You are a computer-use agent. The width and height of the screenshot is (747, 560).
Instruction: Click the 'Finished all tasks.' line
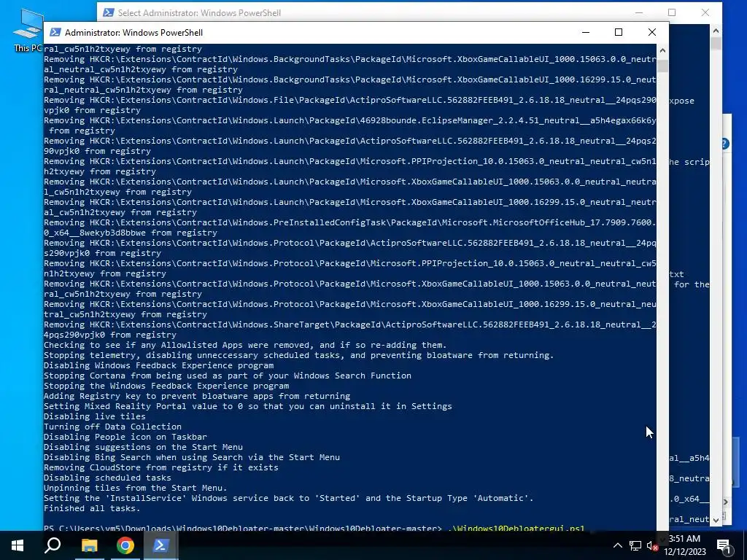(x=92, y=508)
